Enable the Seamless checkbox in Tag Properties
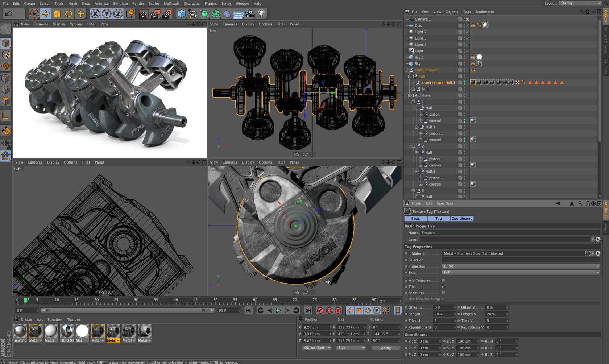The width and height of the screenshot is (609, 364). [443, 293]
